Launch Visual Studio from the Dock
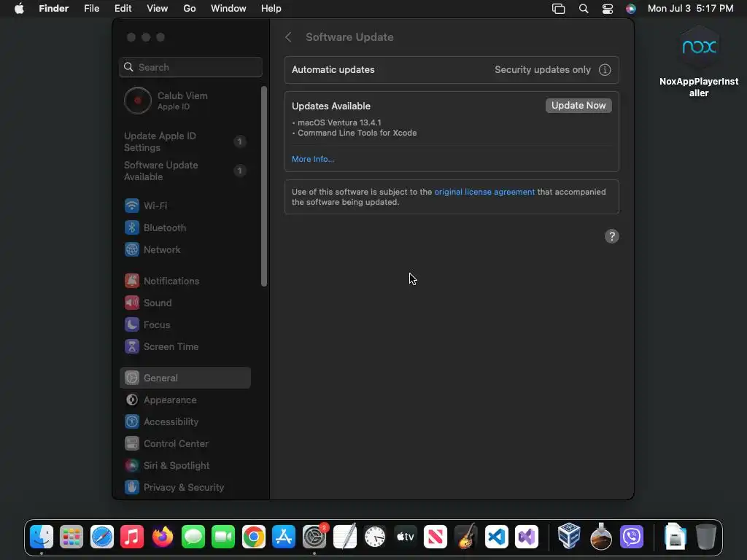The width and height of the screenshot is (747, 560). point(527,537)
